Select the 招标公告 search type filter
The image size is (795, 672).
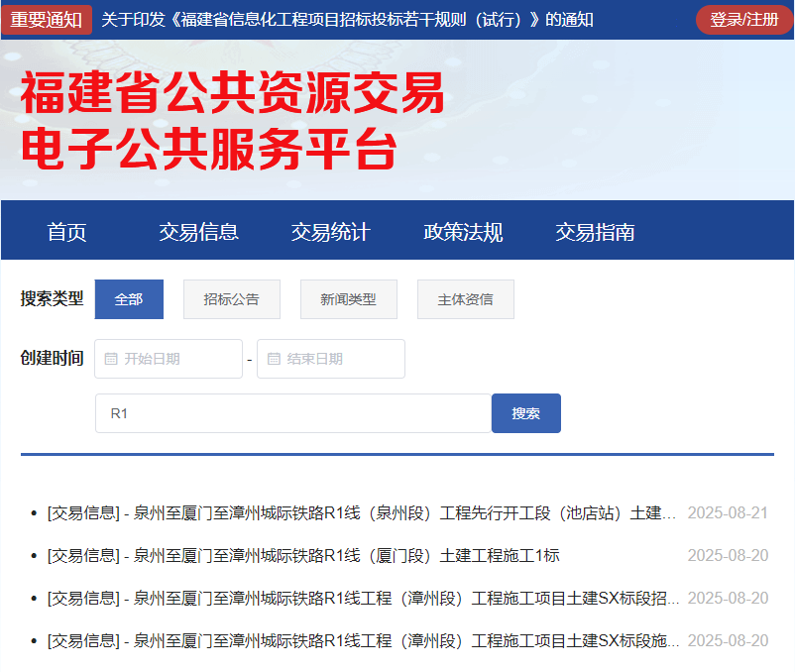232,299
